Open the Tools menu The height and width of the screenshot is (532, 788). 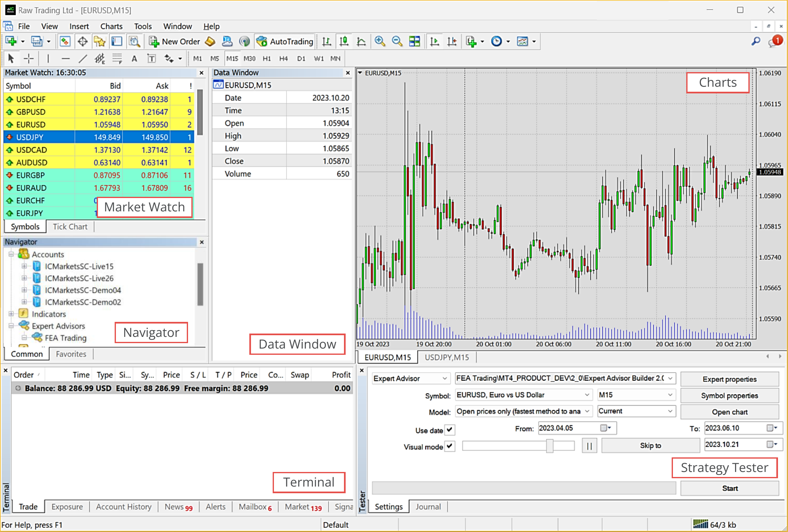(x=143, y=26)
